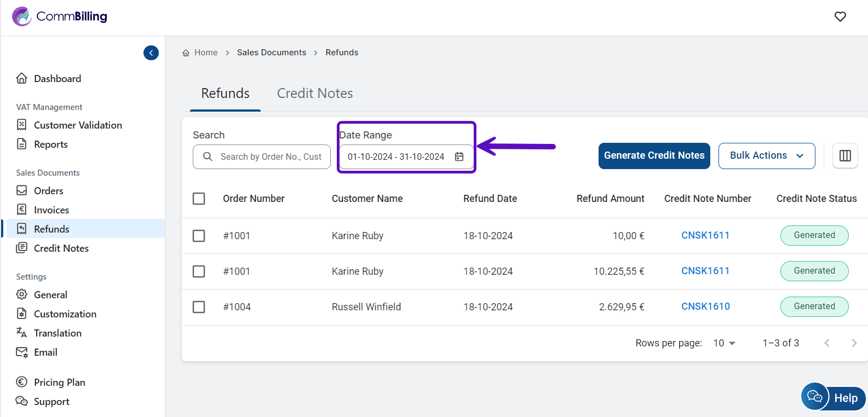Toggle the select-all checkbox in table header
The image size is (868, 417).
coord(199,199)
